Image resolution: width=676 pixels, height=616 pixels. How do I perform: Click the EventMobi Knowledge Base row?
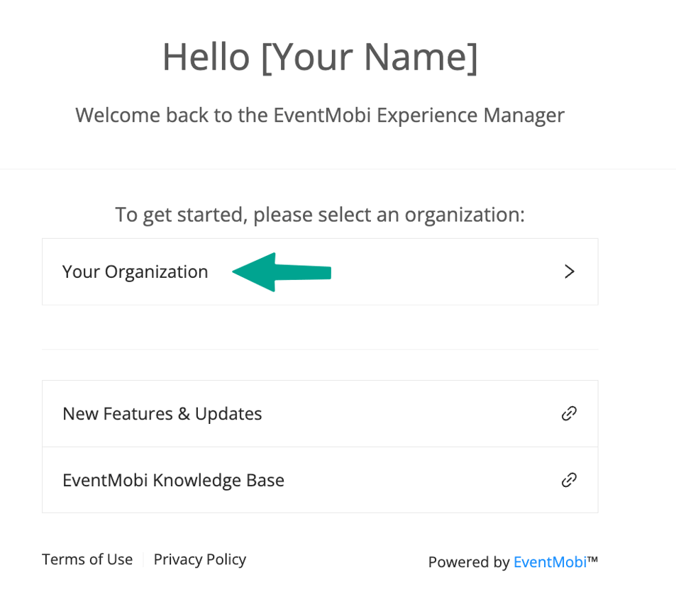(319, 480)
